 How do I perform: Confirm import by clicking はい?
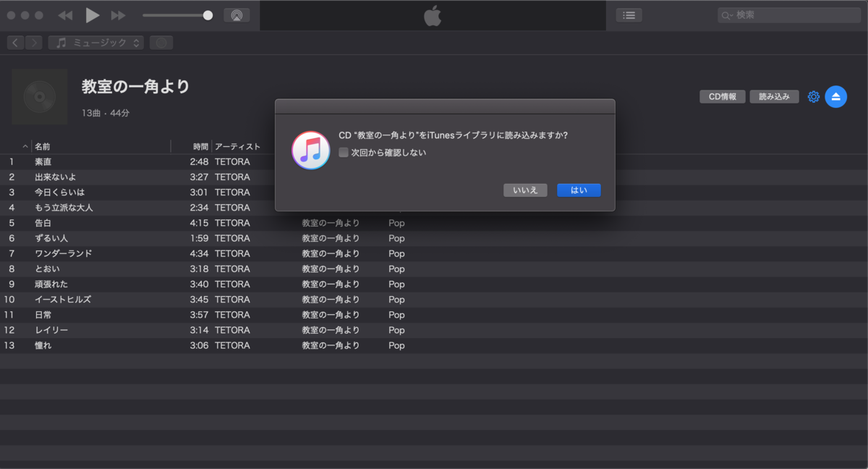click(x=579, y=190)
